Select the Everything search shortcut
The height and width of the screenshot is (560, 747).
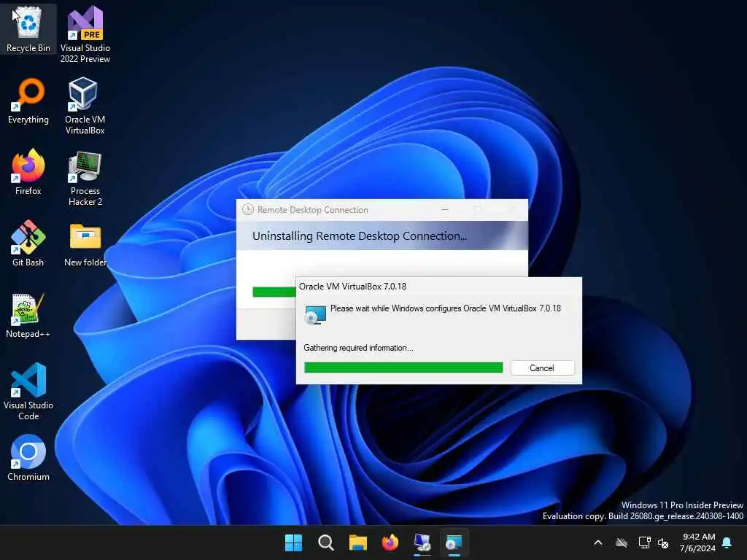click(28, 101)
